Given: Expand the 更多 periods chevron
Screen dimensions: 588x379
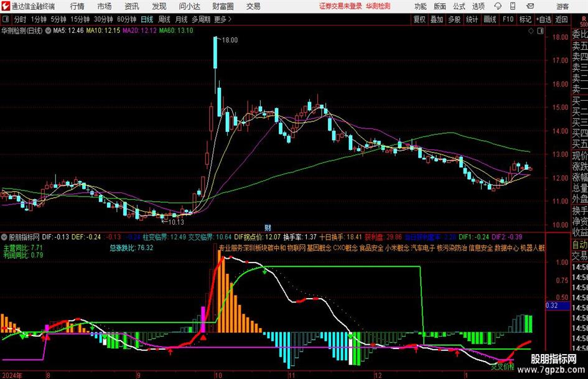Looking at the screenshot, I should coord(230,19).
